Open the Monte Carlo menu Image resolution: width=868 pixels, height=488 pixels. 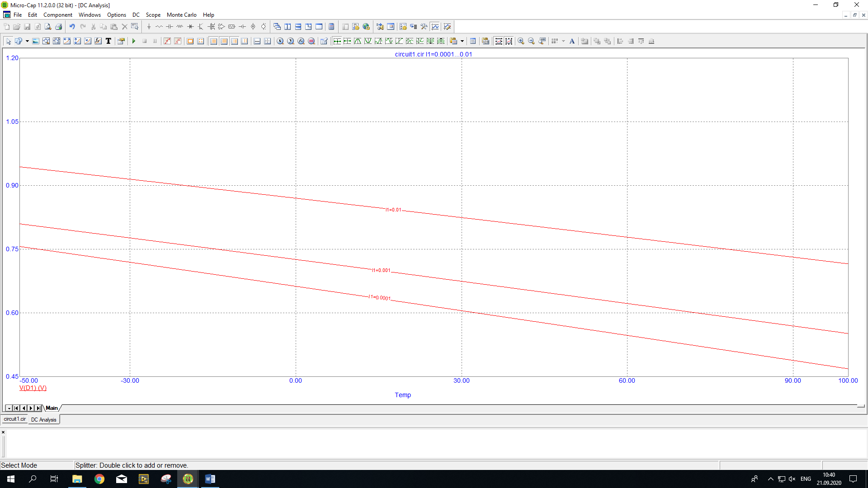click(182, 15)
